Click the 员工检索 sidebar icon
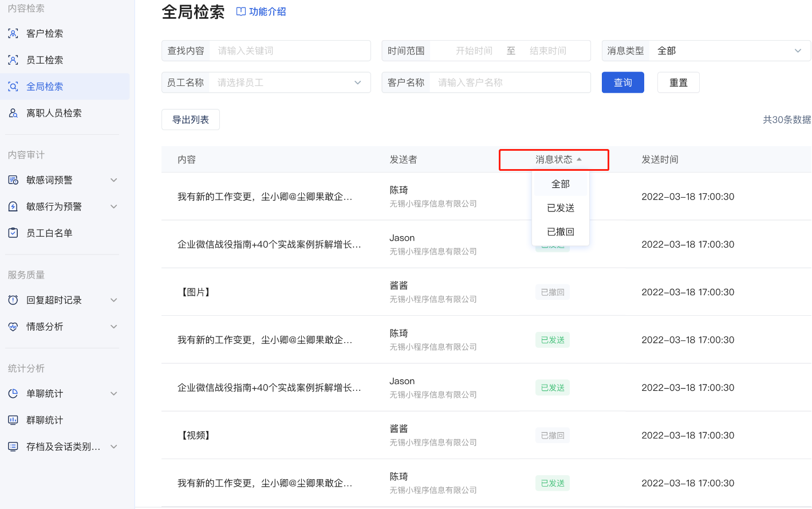Screen dimensions: 812x509 [13, 60]
